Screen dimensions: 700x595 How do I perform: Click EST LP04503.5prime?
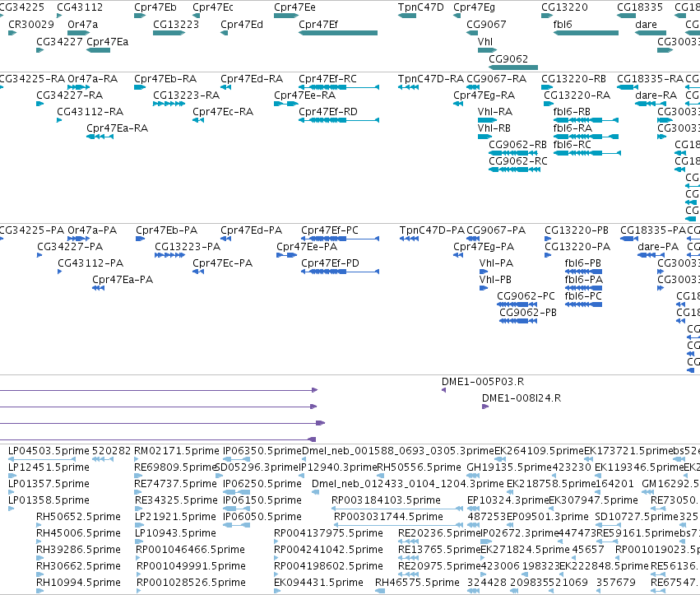[49, 451]
